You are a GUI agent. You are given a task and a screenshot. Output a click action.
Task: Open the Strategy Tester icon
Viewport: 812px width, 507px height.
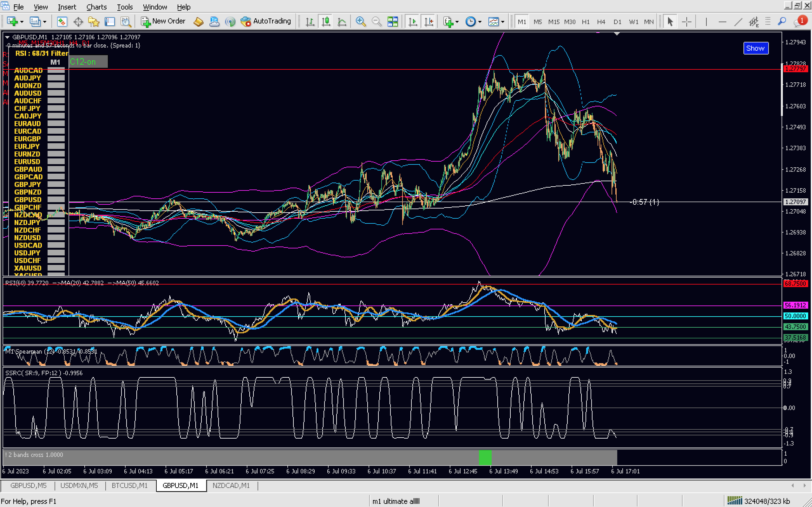tap(126, 22)
